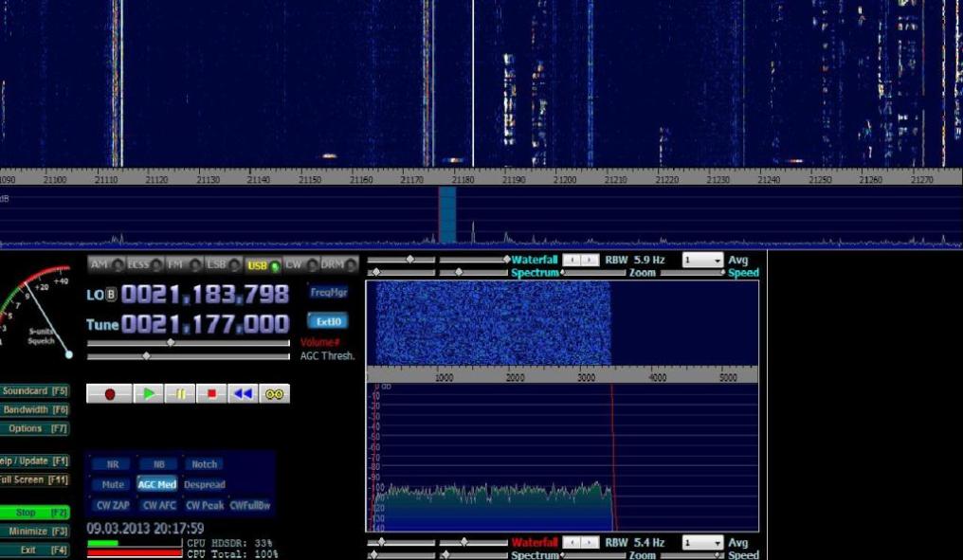Rewind using the blue double-arrow button

[243, 394]
